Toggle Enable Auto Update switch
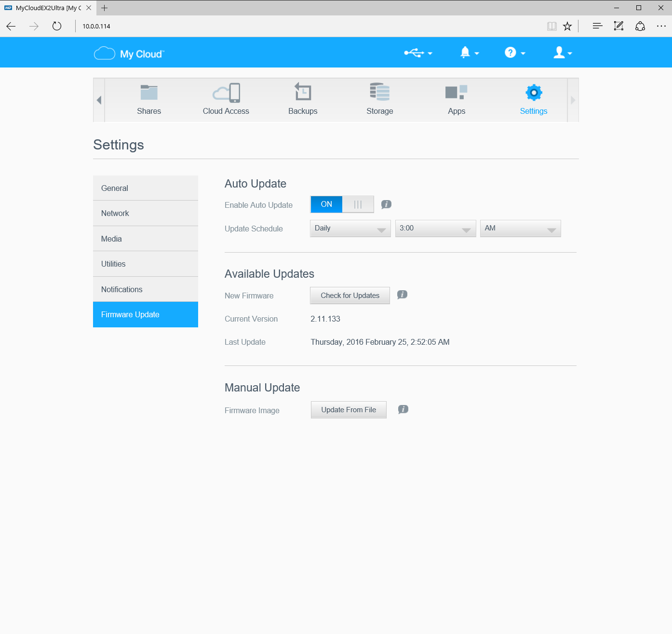The height and width of the screenshot is (634, 672). coord(342,204)
